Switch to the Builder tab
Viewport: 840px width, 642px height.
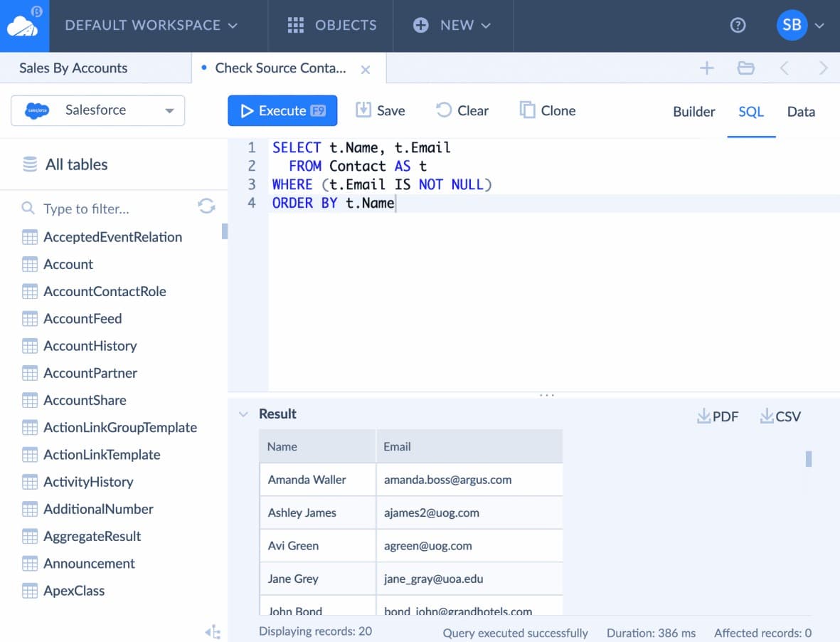pos(693,112)
